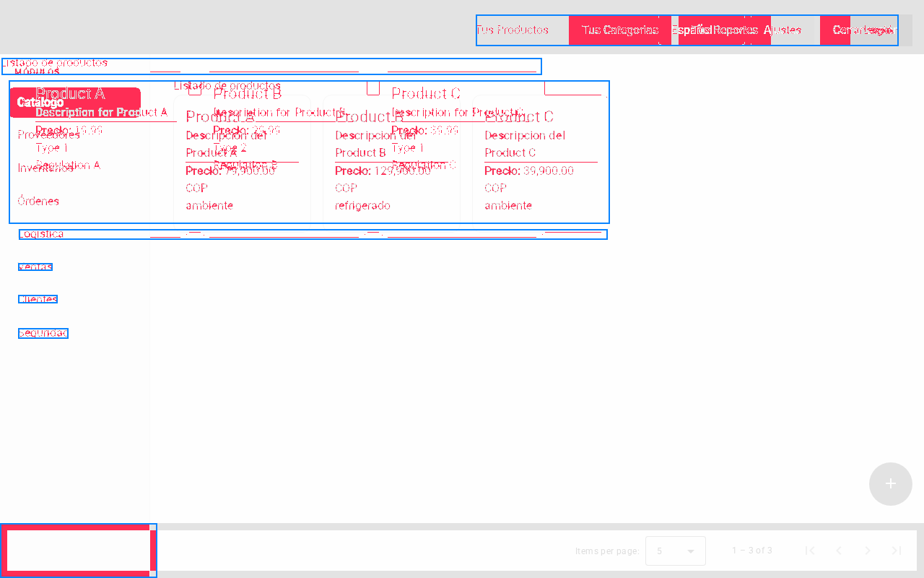924x578 pixels.
Task: Go to Ventas in the sidebar
Action: 35,267
